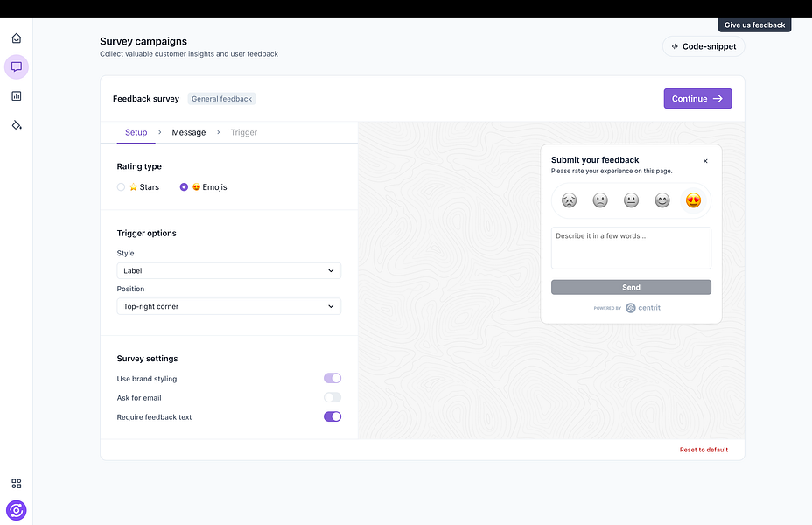
Task: Open the Position dropdown showing Top-right corner
Action: 229,306
